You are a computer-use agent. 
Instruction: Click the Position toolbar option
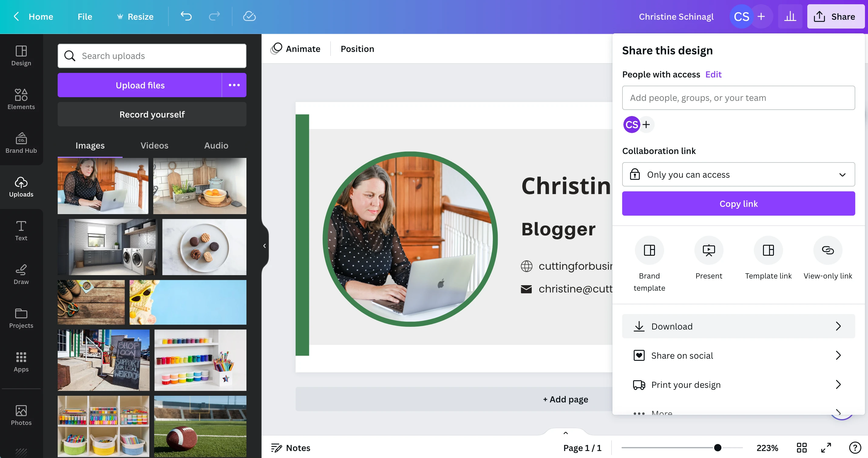[x=357, y=48]
